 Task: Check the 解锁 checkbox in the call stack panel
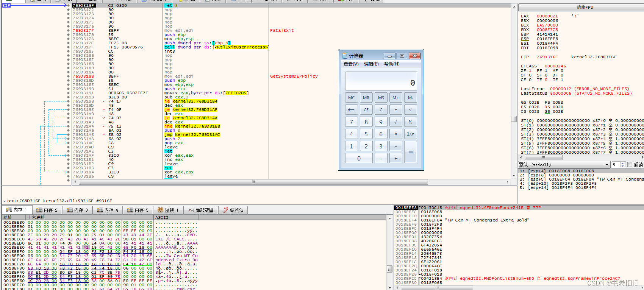point(630,165)
